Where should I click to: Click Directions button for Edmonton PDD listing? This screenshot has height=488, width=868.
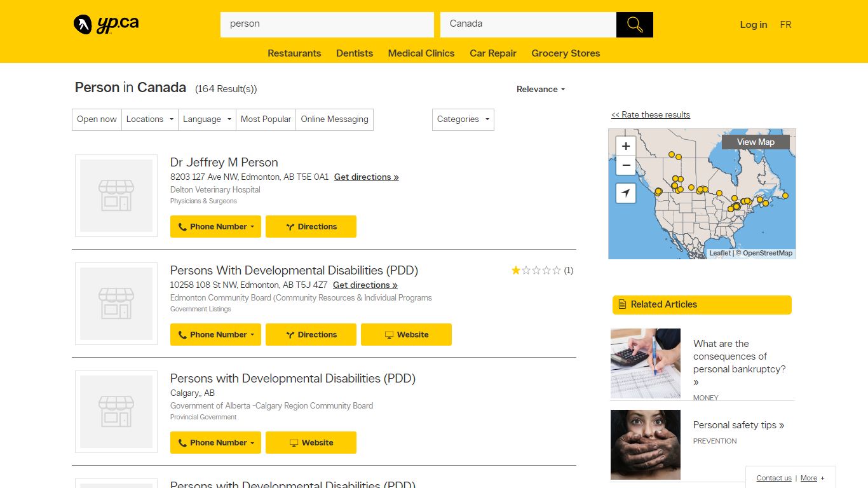(x=311, y=335)
